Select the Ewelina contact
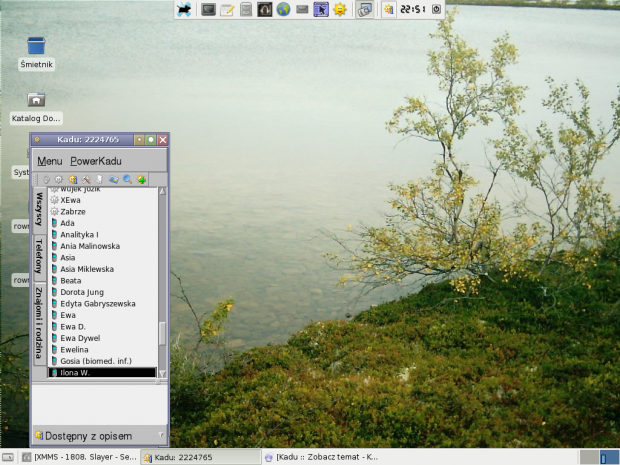The width and height of the screenshot is (620, 465). 103,350
